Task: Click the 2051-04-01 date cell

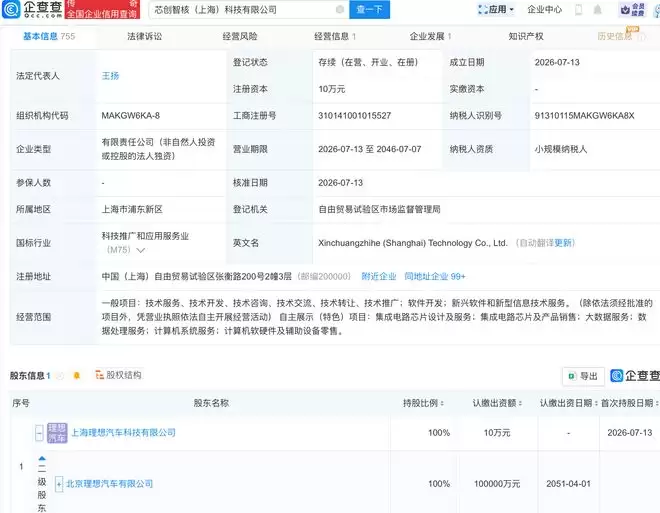Action: coord(568,484)
